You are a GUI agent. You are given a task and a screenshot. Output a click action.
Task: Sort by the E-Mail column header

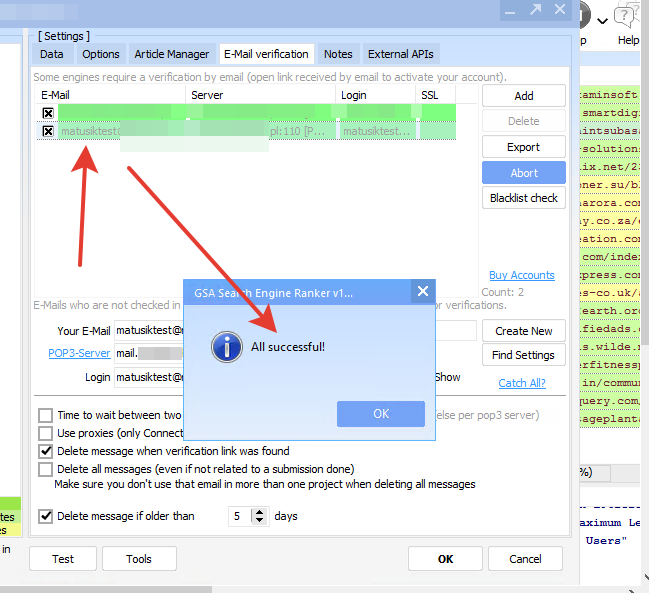(x=110, y=95)
